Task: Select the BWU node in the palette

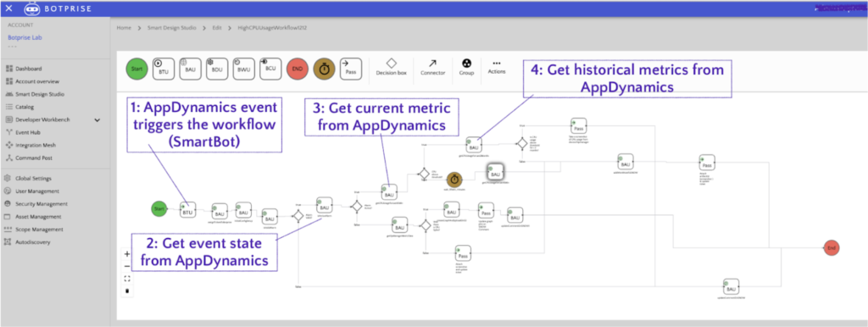Action: (x=243, y=69)
